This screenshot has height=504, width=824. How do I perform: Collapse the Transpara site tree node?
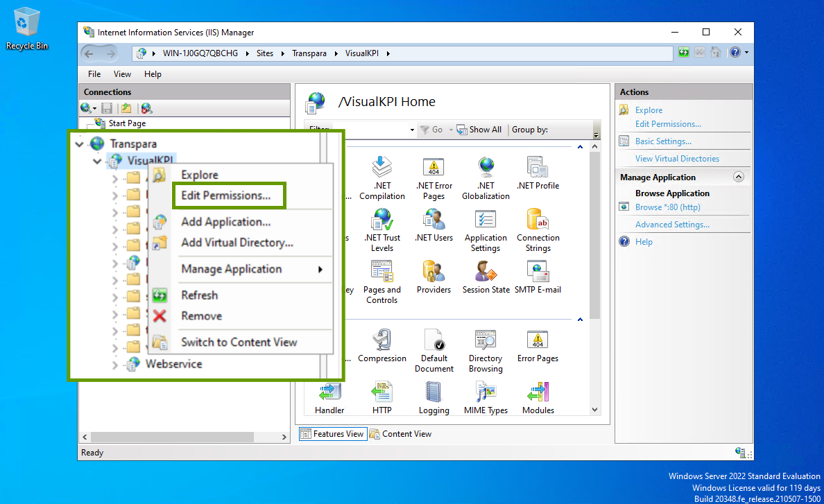click(x=79, y=144)
